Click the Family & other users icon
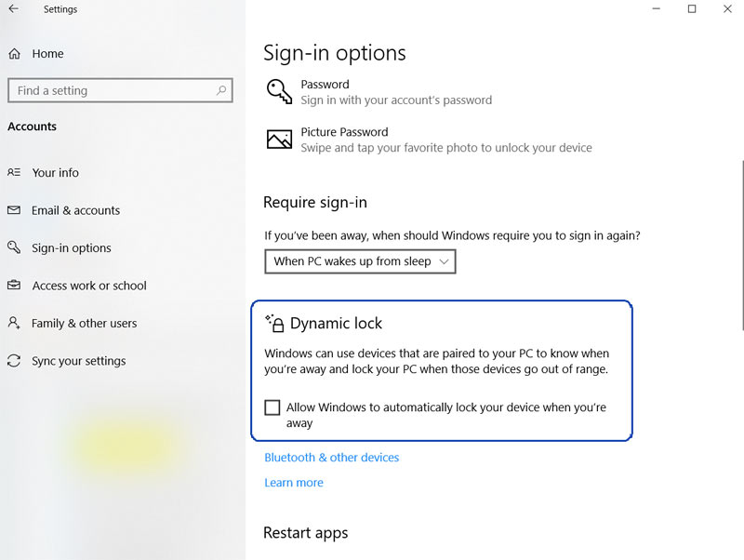 point(14,323)
